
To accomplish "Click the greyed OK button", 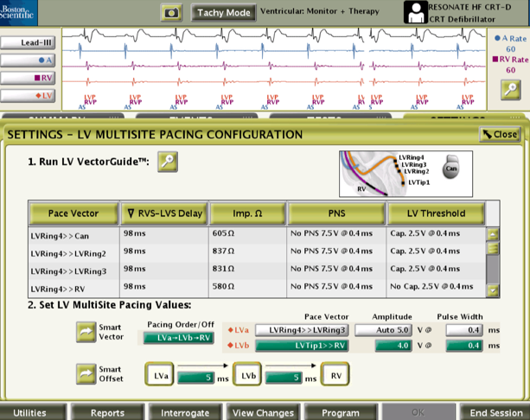I will pos(418,412).
